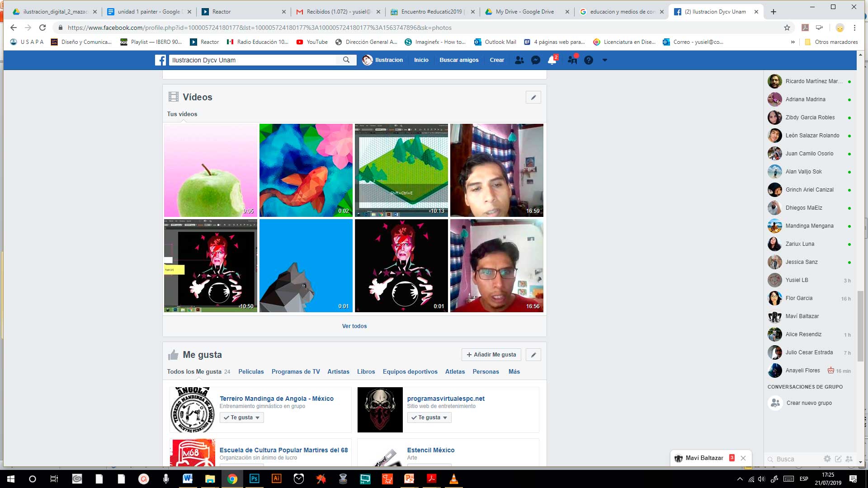Go back in browser
The image size is (868, 488).
point(14,28)
